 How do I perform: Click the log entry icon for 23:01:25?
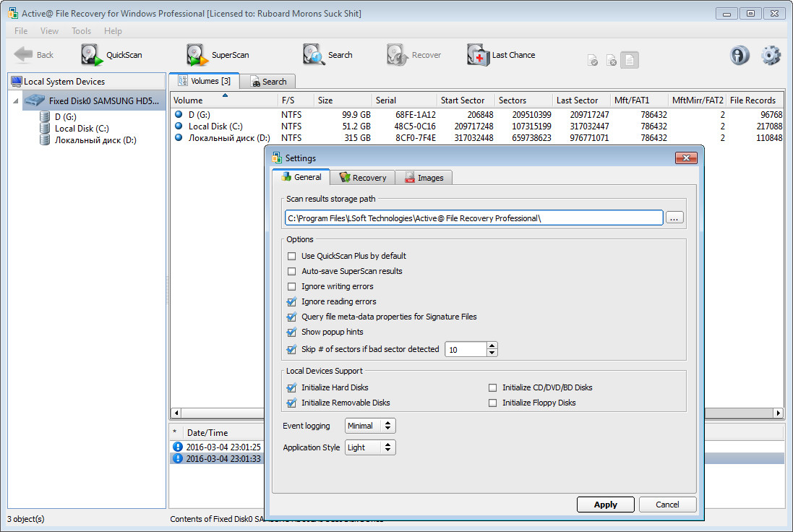[178, 447]
